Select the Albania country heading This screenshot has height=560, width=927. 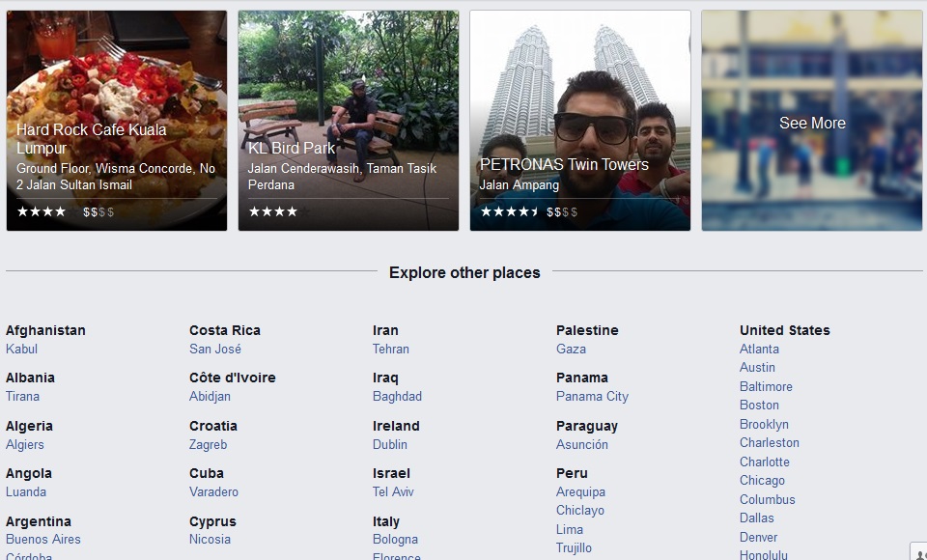[30, 378]
